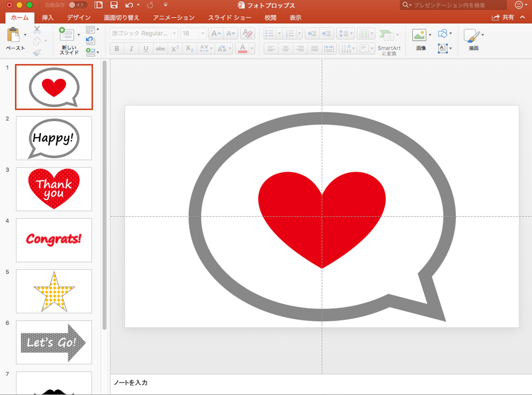Screen dimensions: 532x395
Task: Click the reset slide icon
Action: tap(91, 41)
